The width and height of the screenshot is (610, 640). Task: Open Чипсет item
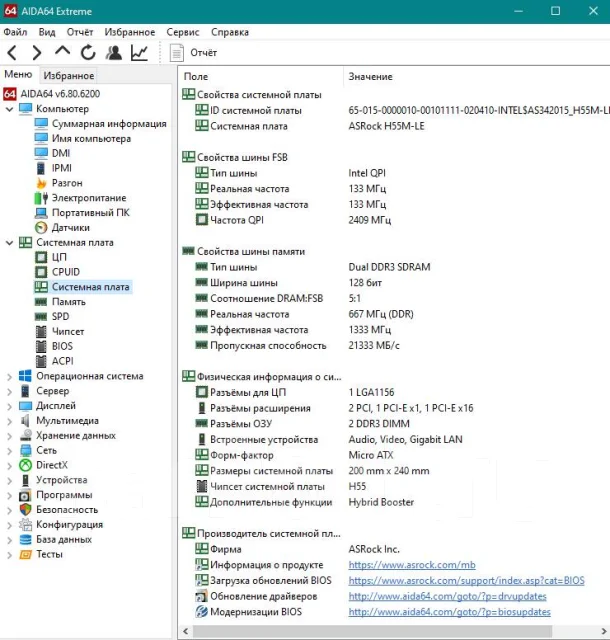click(x=68, y=331)
